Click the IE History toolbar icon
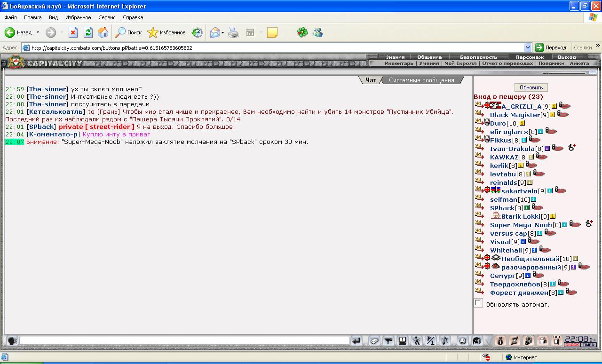Viewport: 602px width, 364px height. [x=197, y=32]
